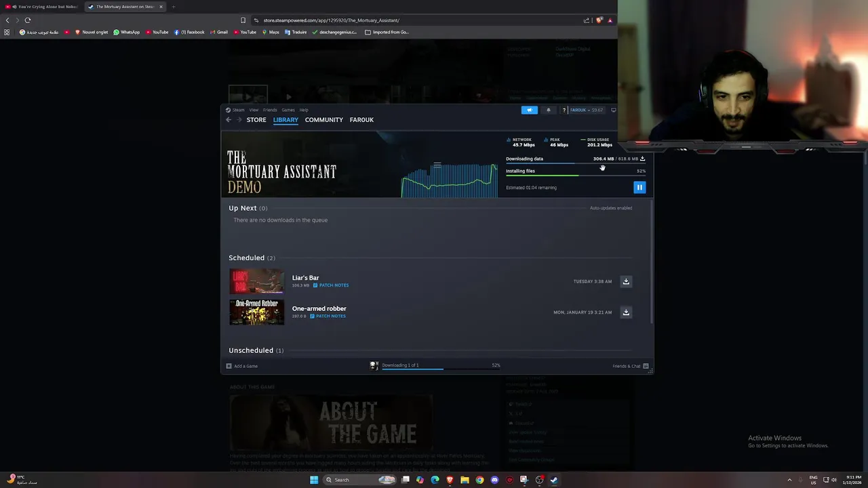Open the Windows Start menu
Image resolution: width=868 pixels, height=488 pixels.
314,480
